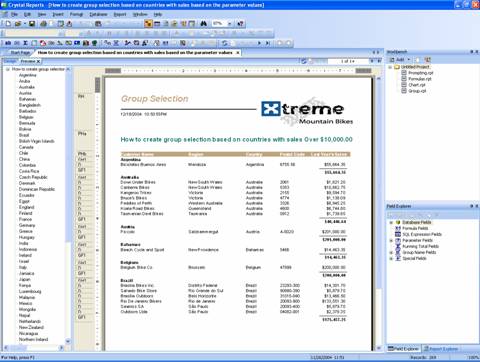480x362 pixels.
Task: Open the zoom percentage dropdown
Action: 229,24
